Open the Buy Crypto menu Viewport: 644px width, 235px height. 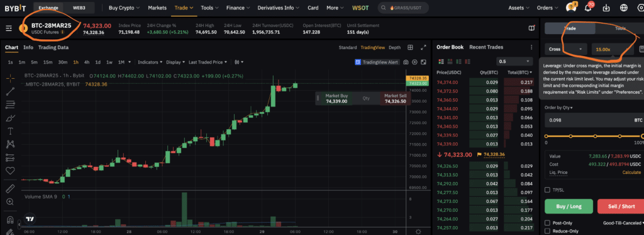(124, 8)
